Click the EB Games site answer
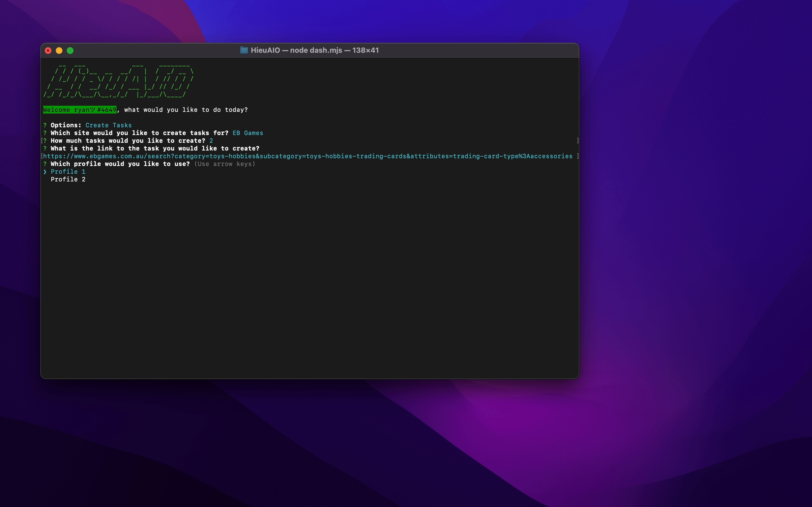The height and width of the screenshot is (507, 812). (x=247, y=133)
